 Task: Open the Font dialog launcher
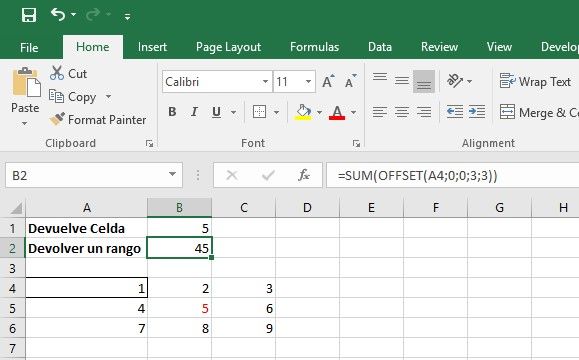pyautogui.click(x=356, y=143)
